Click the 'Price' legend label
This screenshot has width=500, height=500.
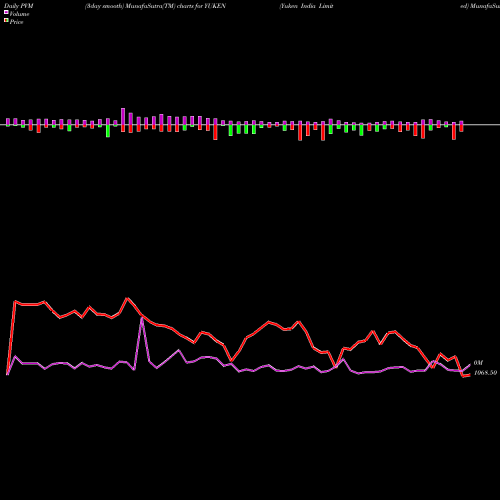[16, 22]
